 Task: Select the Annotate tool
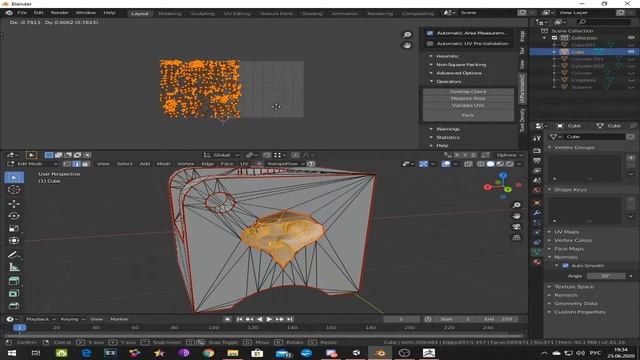point(14,255)
